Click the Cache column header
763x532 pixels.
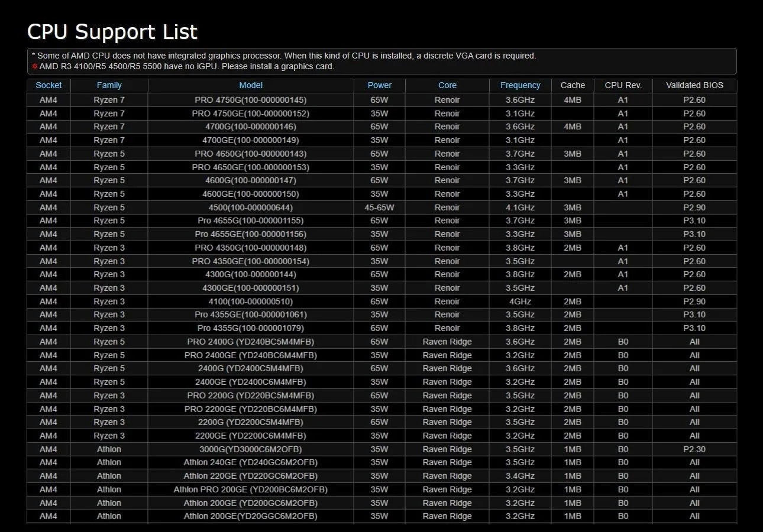coord(572,85)
